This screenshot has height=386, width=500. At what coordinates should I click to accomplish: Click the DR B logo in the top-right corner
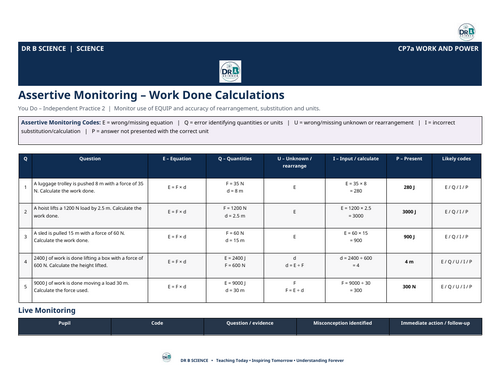(466, 32)
